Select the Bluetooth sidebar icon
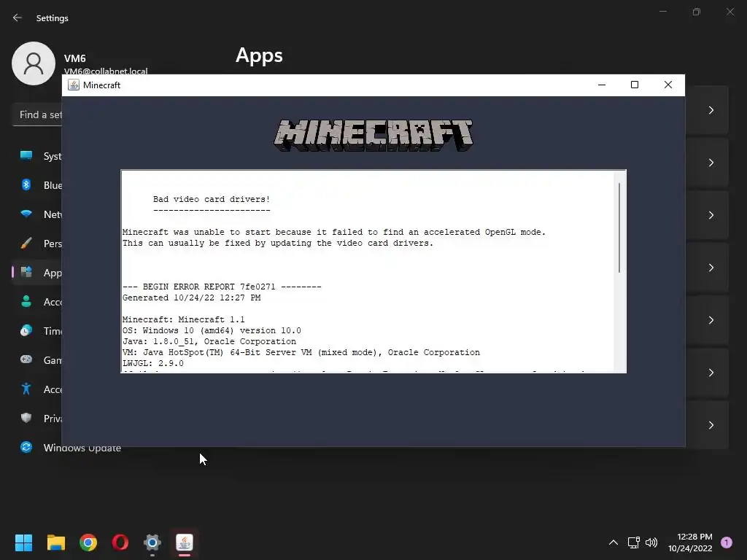The height and width of the screenshot is (560, 747). [26, 184]
